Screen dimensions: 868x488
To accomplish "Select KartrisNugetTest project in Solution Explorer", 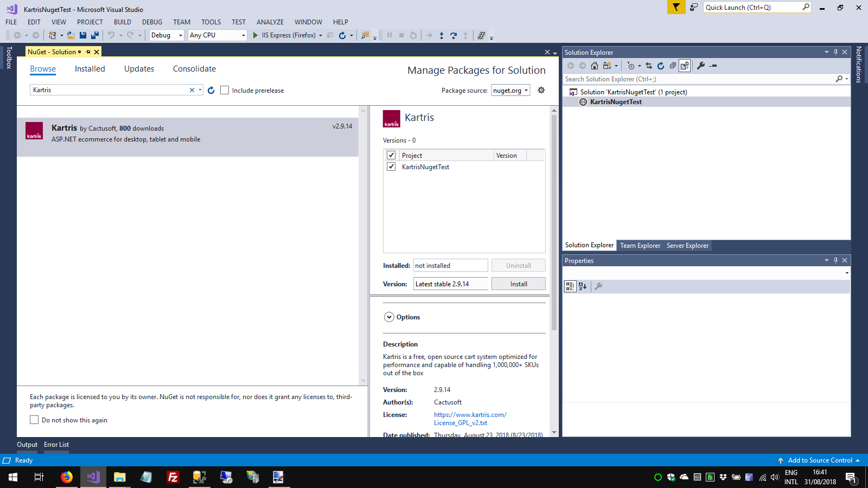I will click(x=616, y=102).
